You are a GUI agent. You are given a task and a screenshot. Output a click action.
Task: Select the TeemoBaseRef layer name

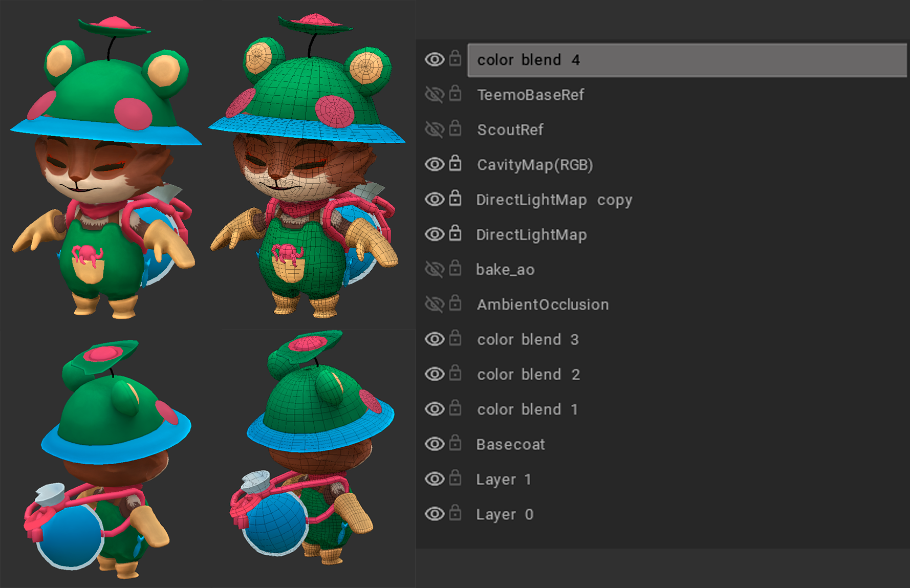pos(530,95)
